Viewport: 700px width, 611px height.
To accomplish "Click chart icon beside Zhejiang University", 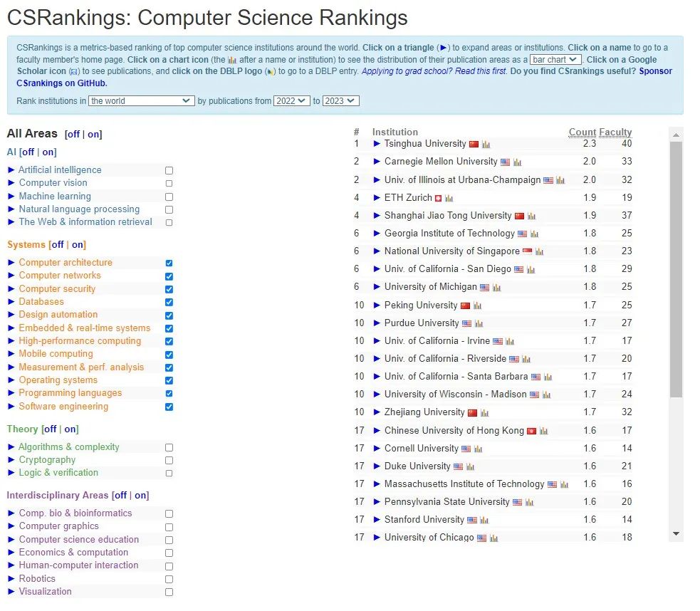I will 485,413.
